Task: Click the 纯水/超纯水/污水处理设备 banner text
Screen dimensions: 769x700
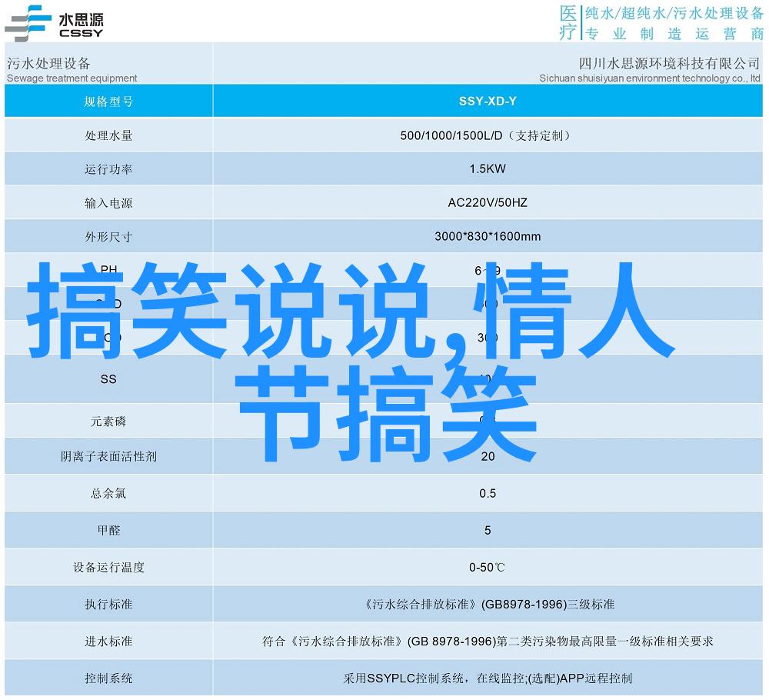Action: 674,13
